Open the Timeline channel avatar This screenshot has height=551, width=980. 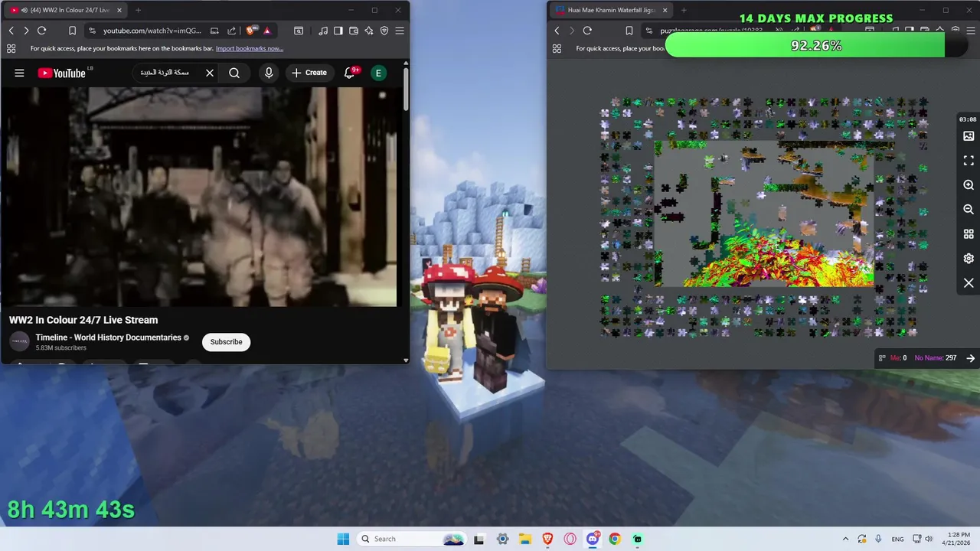[19, 341]
